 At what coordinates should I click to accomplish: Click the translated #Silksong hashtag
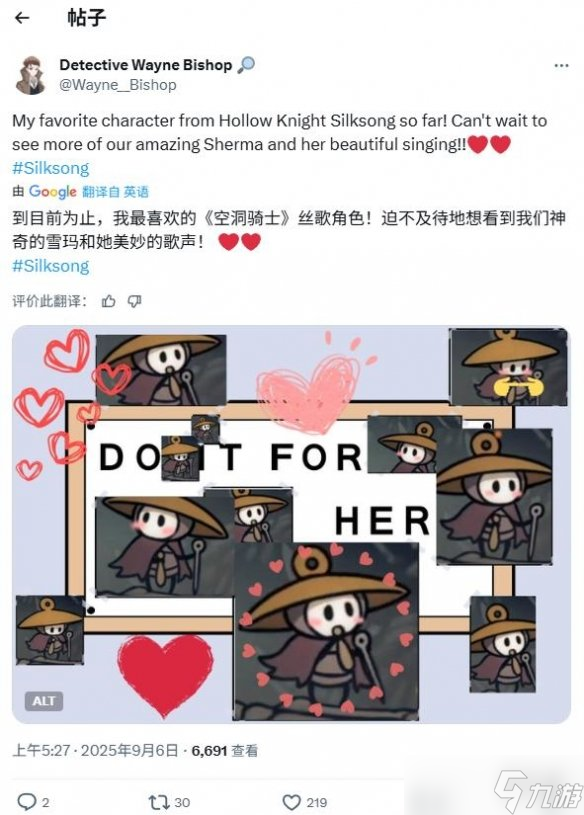(x=51, y=266)
